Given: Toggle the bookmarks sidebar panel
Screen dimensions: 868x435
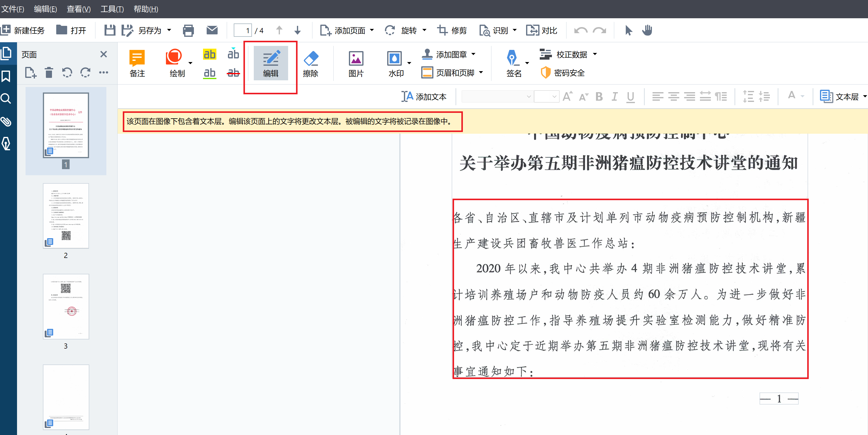Looking at the screenshot, I should [6, 76].
